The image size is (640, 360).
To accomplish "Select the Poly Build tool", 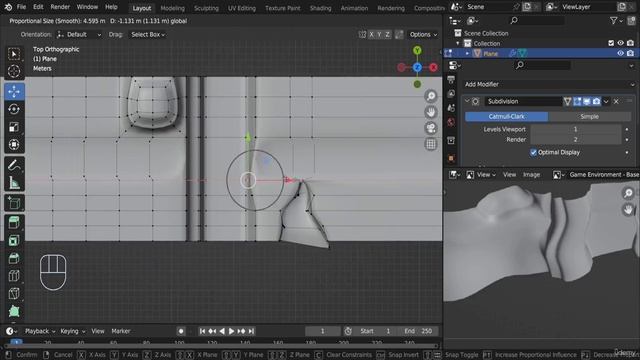I will pyautogui.click(x=14, y=311).
